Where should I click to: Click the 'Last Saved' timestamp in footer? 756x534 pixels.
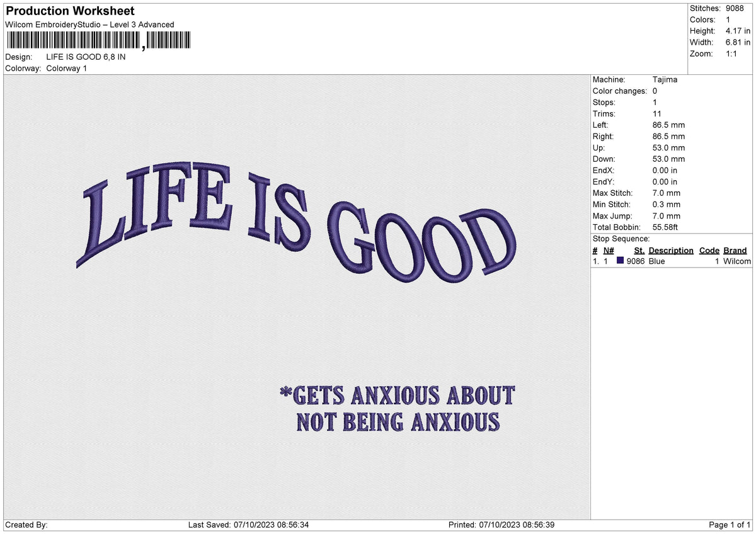point(248,525)
